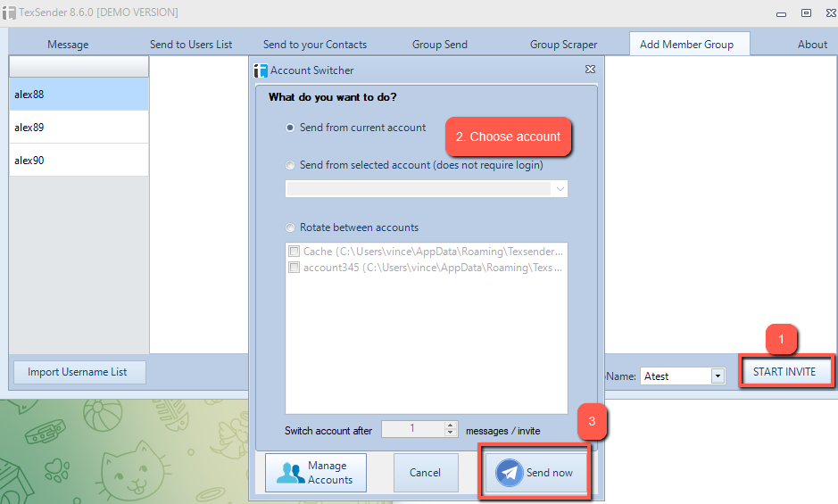Check the account345 checkbox

click(x=294, y=268)
